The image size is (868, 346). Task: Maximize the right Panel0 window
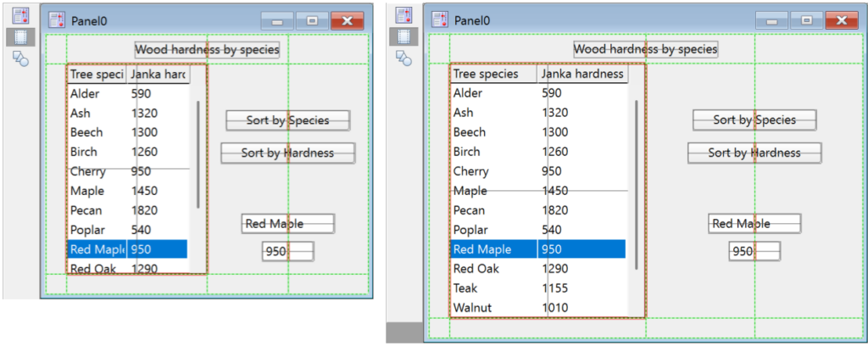click(x=806, y=20)
